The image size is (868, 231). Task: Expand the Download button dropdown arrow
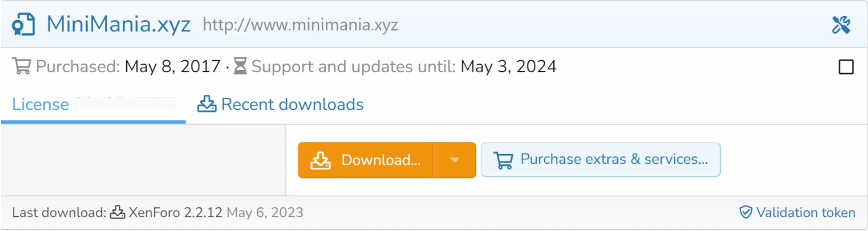455,160
